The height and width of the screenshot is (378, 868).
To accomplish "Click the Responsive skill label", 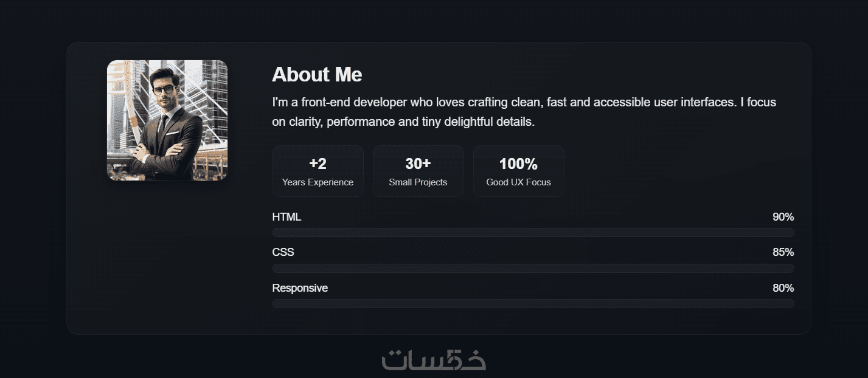I will coord(300,288).
